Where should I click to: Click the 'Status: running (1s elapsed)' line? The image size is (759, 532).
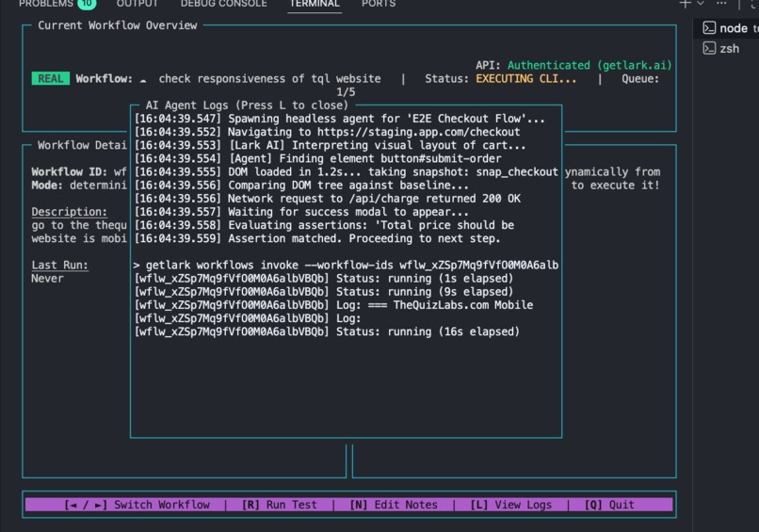[x=324, y=279]
